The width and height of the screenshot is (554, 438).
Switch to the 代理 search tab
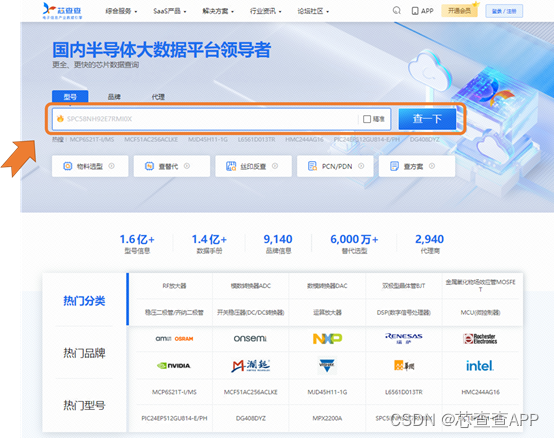pyautogui.click(x=158, y=96)
